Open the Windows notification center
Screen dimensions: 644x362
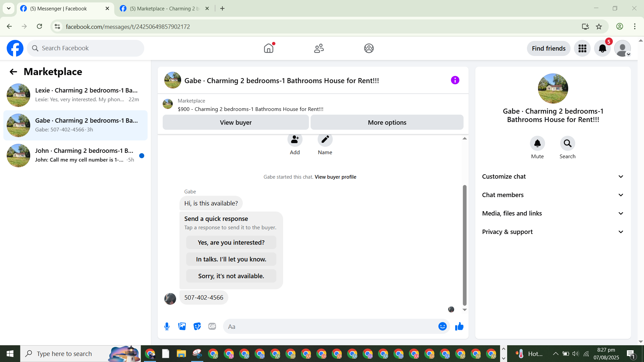pos(631,354)
